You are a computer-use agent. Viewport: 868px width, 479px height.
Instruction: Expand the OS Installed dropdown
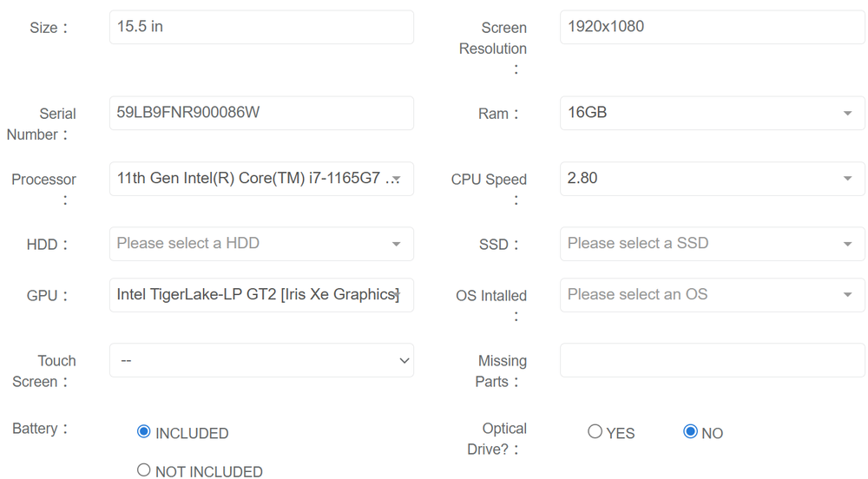pos(703,295)
